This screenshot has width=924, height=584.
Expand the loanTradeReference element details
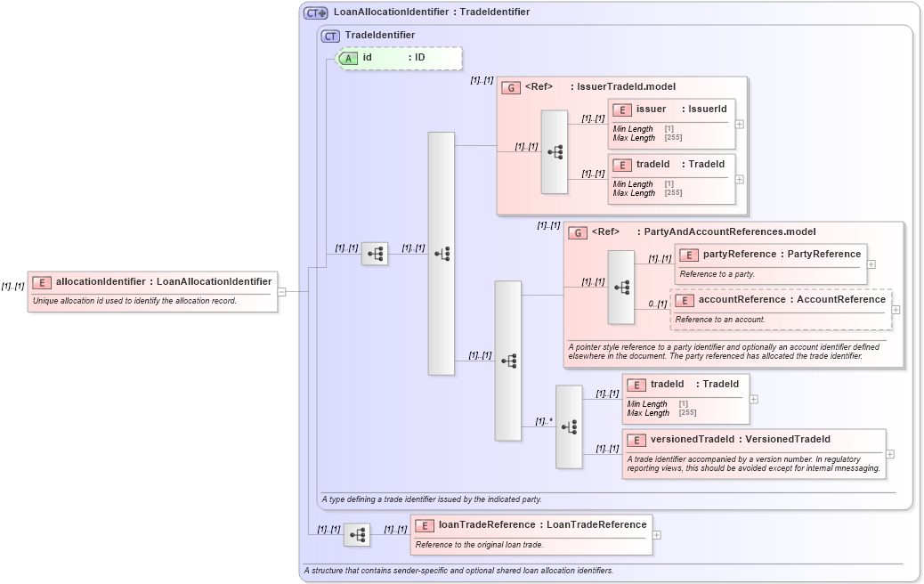[656, 533]
